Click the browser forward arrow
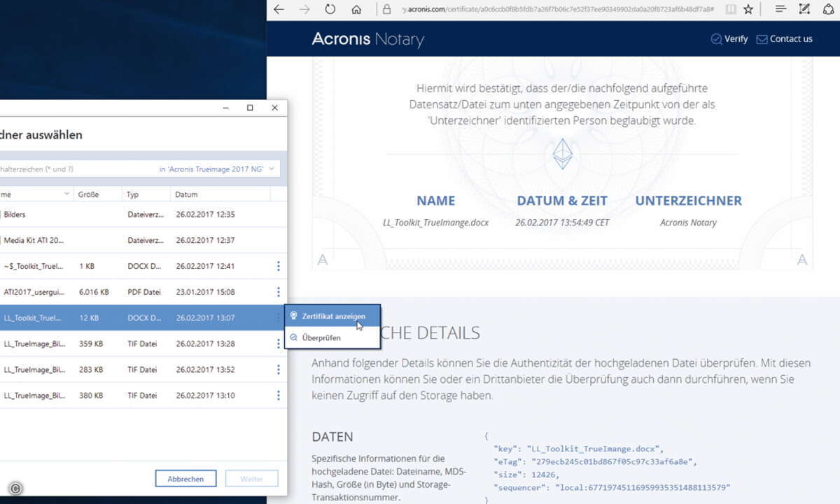This screenshot has height=504, width=840. pos(304,10)
